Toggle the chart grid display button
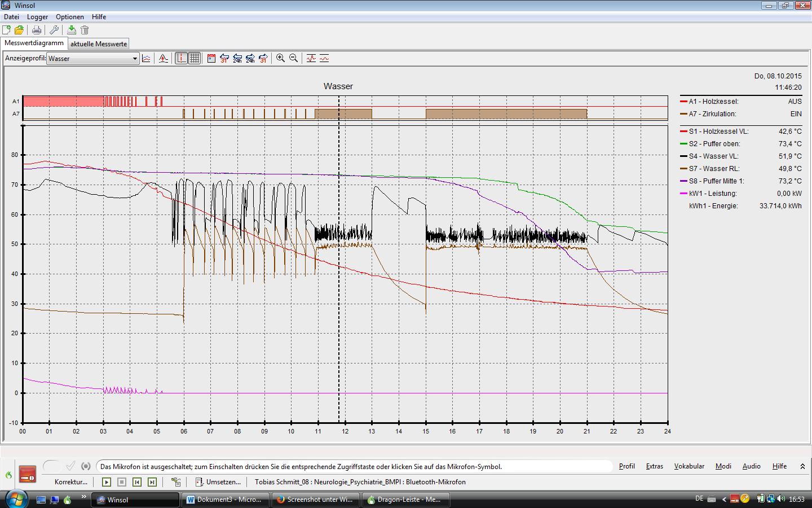 coord(194,58)
